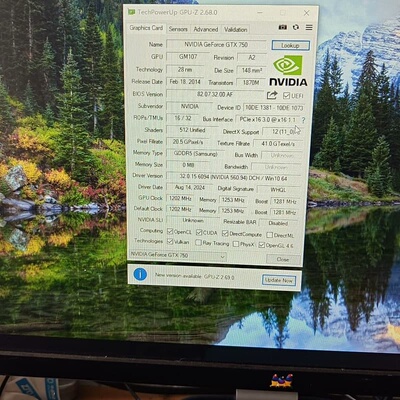
Task: Click the Default Clock value 1202 MHz
Action: [180, 209]
